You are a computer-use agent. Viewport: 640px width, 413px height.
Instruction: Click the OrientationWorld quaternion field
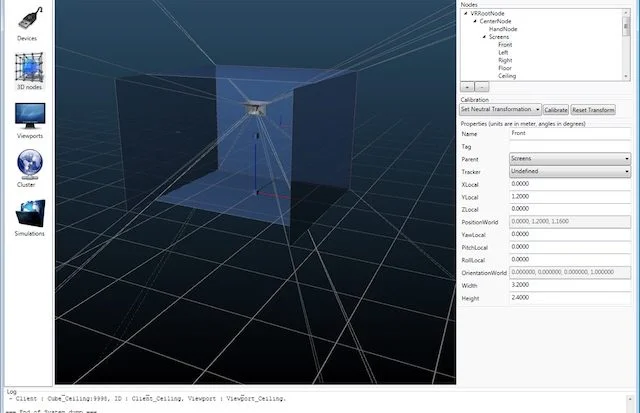tap(570, 272)
